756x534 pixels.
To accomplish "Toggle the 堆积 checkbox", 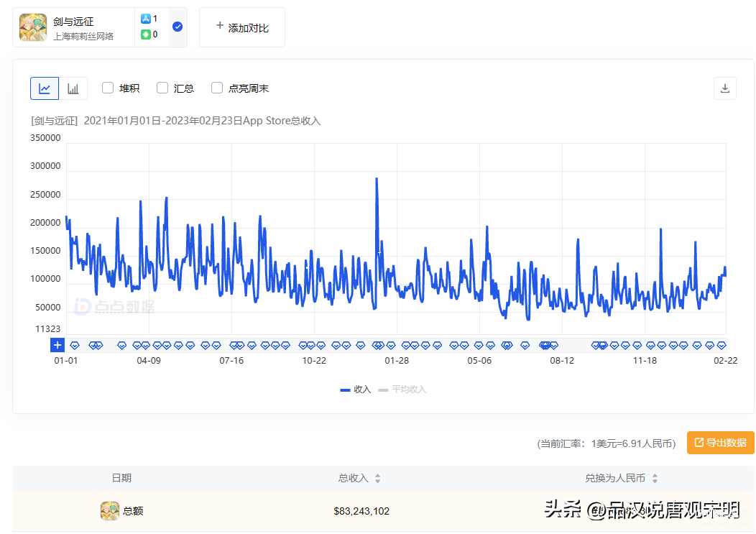I will pos(108,88).
